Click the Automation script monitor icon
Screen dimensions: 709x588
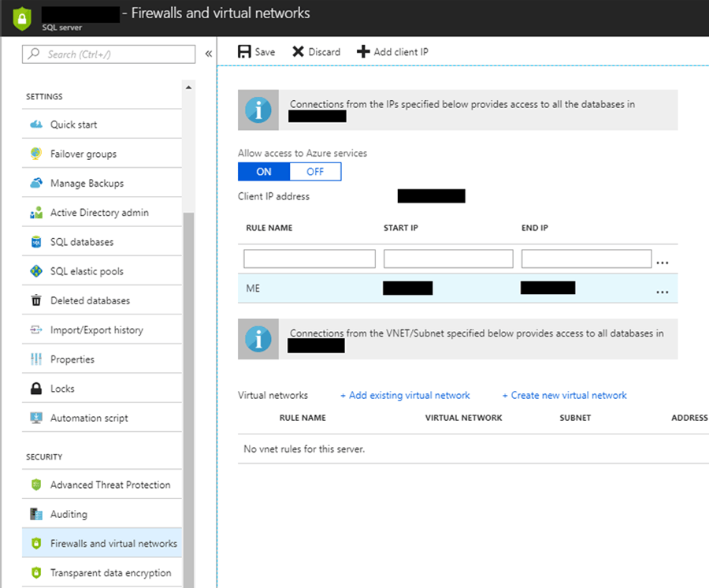[x=36, y=418]
